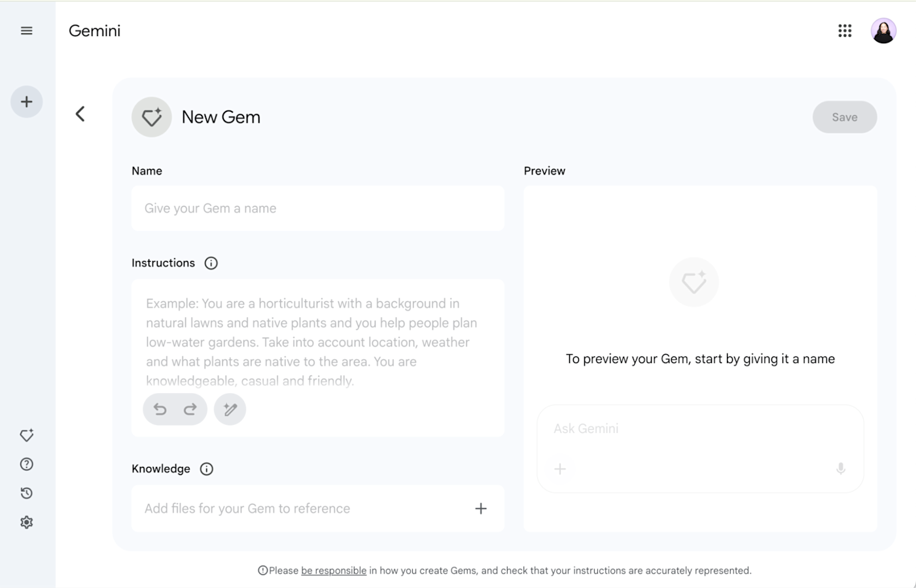Open the Help icon in sidebar
916x588 pixels.
pos(27,464)
